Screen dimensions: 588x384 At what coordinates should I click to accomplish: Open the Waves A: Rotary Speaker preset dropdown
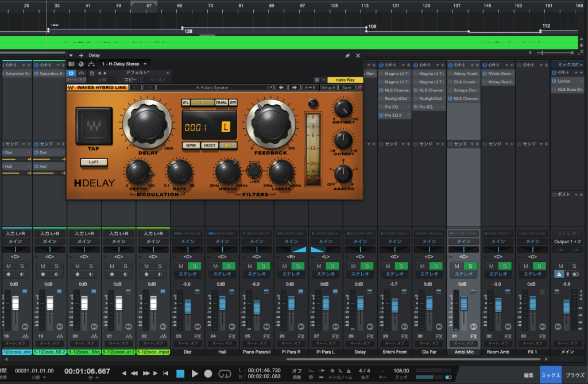[x=215, y=87]
